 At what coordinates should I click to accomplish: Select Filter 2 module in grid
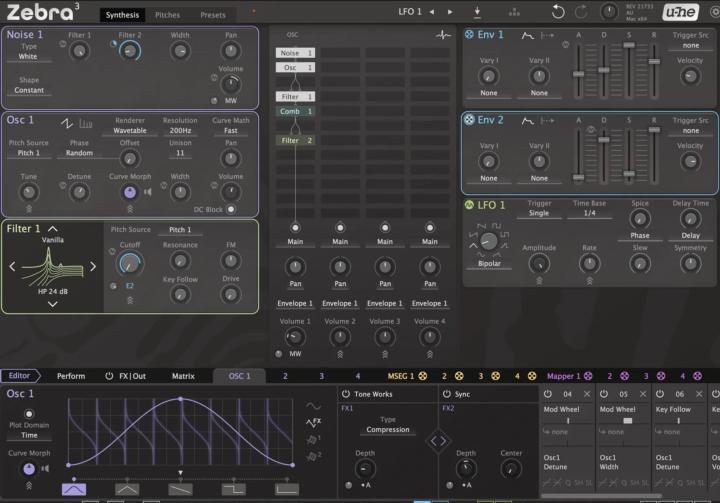click(296, 141)
